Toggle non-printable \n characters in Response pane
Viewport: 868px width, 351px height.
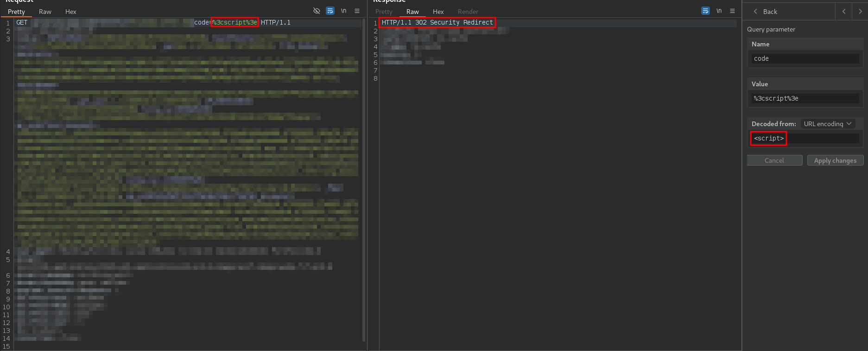click(719, 11)
